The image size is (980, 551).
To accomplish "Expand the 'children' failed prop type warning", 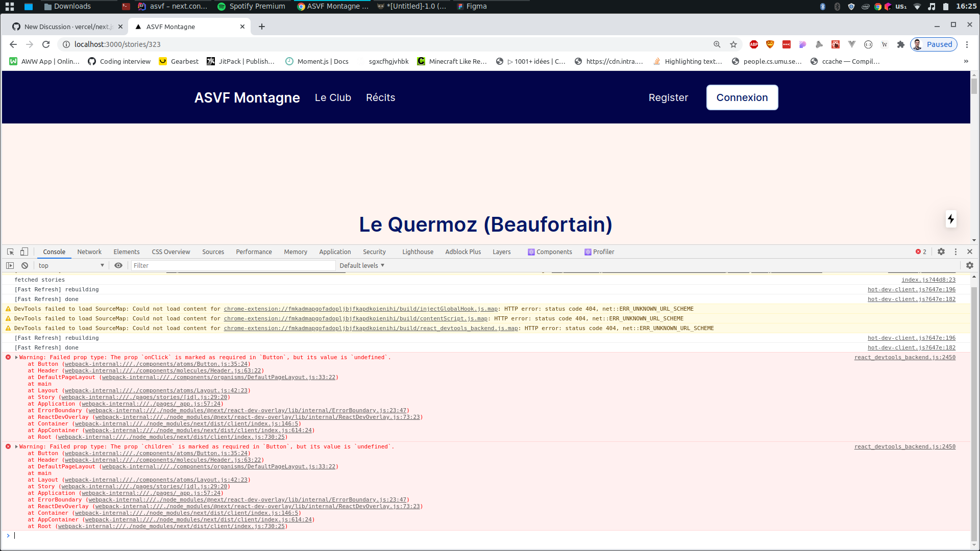I will [16, 446].
